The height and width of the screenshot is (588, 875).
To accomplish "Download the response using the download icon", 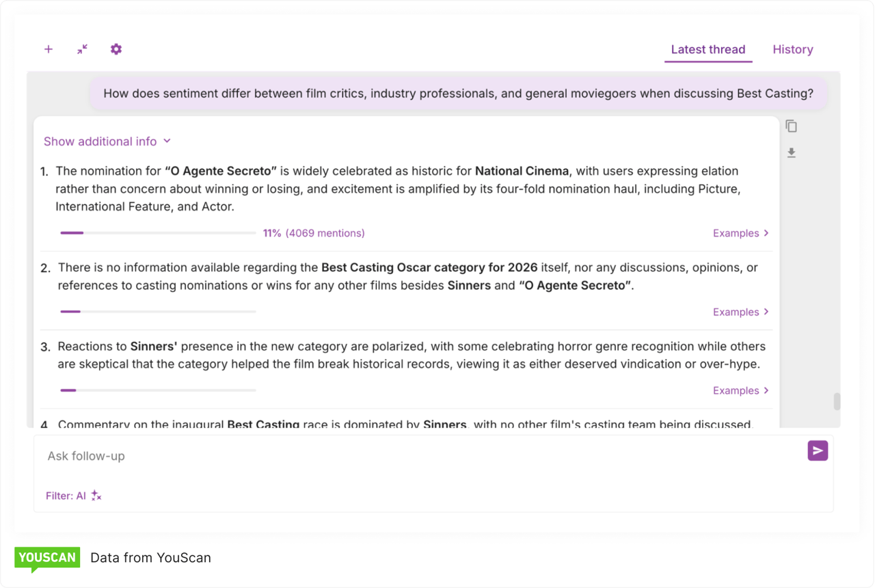I will tap(791, 153).
